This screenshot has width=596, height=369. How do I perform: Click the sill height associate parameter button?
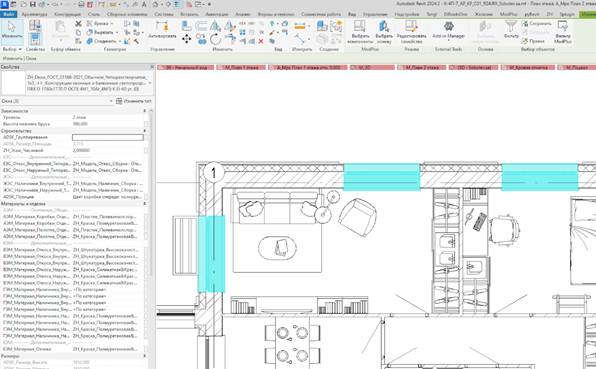click(x=146, y=124)
